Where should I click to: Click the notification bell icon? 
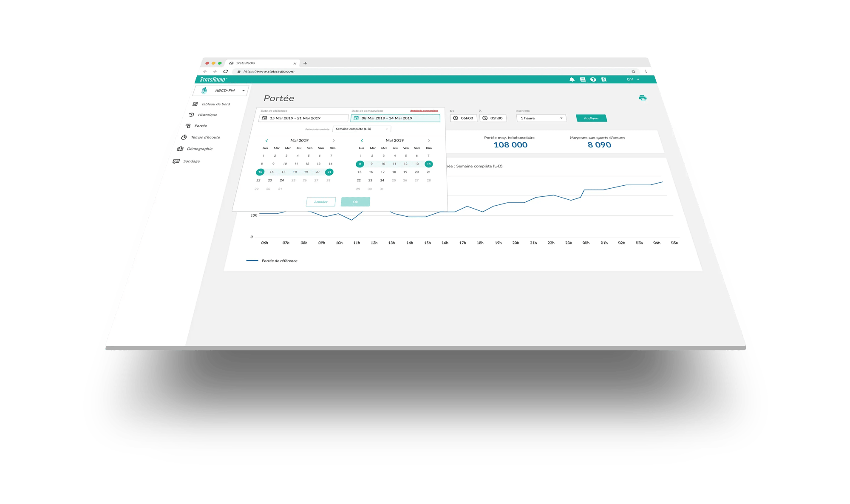[573, 79]
